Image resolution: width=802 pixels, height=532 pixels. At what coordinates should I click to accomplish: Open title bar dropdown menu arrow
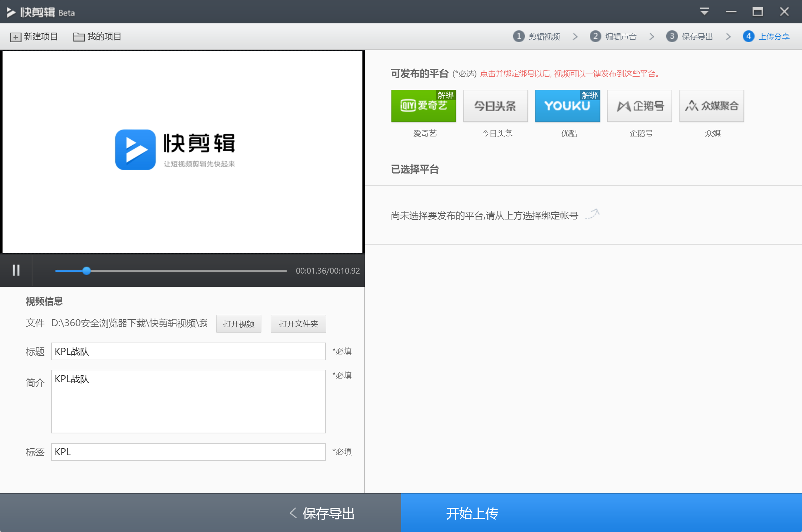(704, 11)
